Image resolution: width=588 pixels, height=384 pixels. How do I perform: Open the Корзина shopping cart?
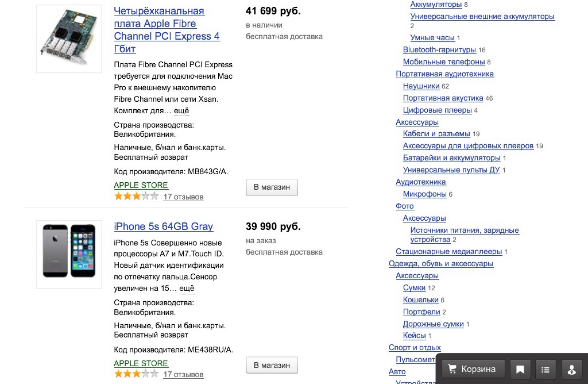click(x=471, y=369)
